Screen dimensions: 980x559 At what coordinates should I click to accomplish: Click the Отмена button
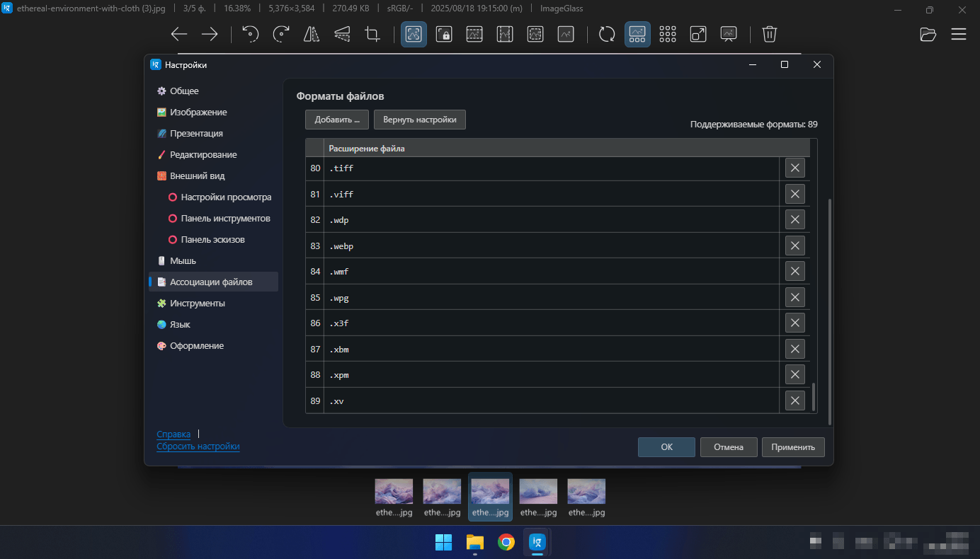tap(729, 447)
